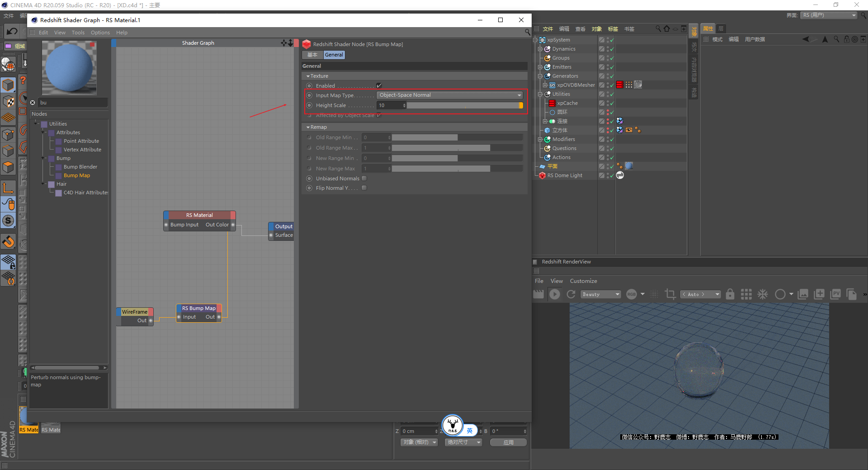The height and width of the screenshot is (470, 868).
Task: Click the Height Scale slider track
Action: click(x=465, y=105)
